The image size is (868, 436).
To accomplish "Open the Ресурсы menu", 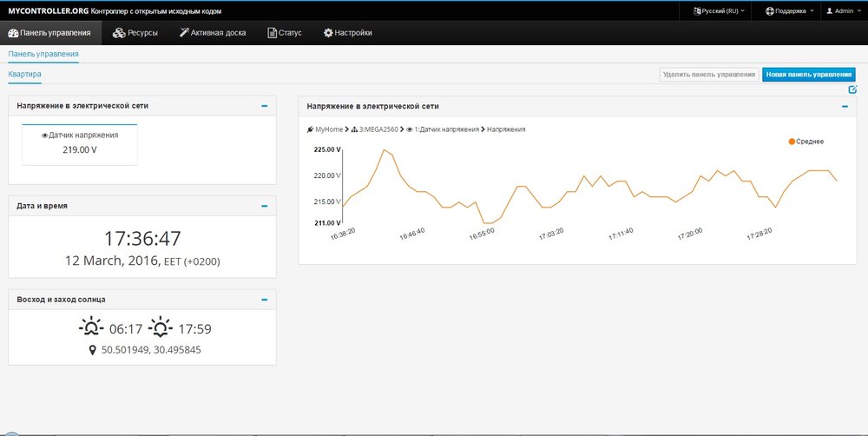I will point(135,33).
